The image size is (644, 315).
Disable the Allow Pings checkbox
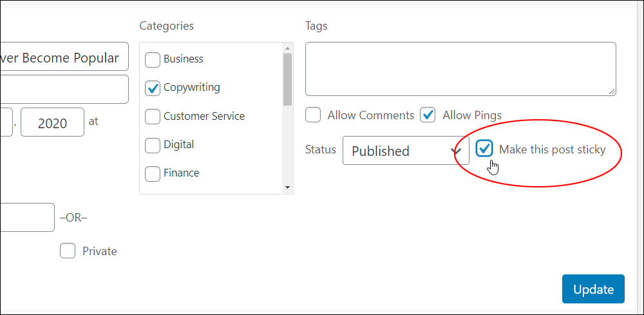pyautogui.click(x=428, y=115)
